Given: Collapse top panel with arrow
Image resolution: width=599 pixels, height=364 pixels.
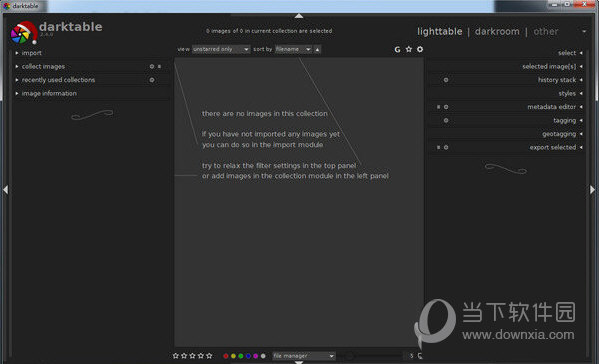Looking at the screenshot, I should [299, 16].
